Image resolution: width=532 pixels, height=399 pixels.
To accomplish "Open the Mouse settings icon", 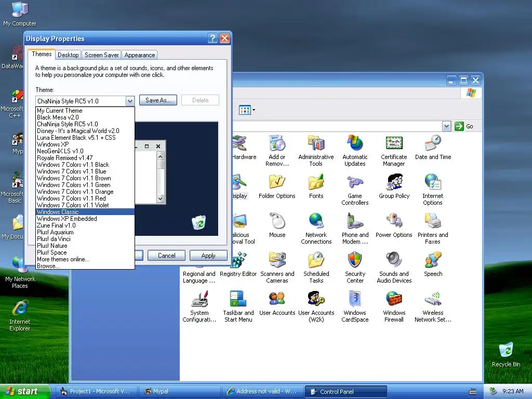I will pyautogui.click(x=277, y=225).
